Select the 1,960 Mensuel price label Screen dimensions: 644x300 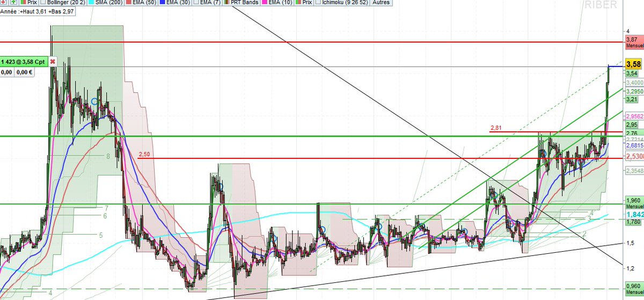tap(634, 203)
